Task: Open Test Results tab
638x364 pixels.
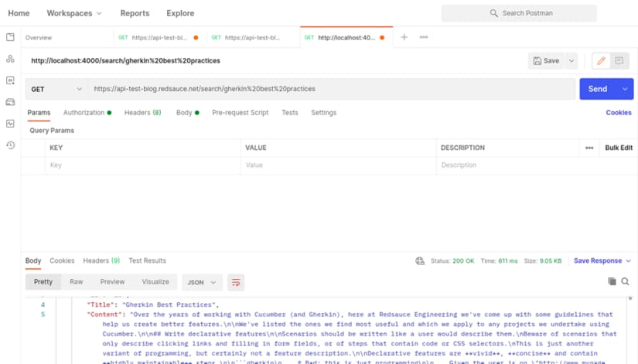Action: point(147,260)
